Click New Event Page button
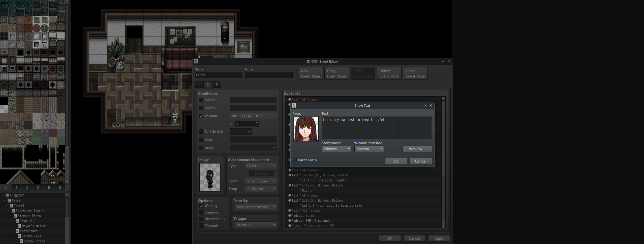This screenshot has height=244, width=644. 310,73
